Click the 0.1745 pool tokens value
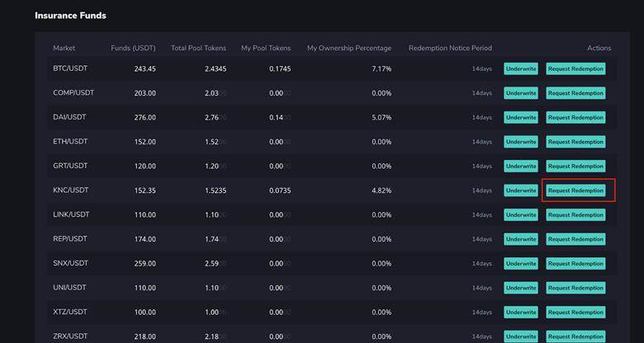Screen dimensions: 644x343 pyautogui.click(x=280, y=69)
